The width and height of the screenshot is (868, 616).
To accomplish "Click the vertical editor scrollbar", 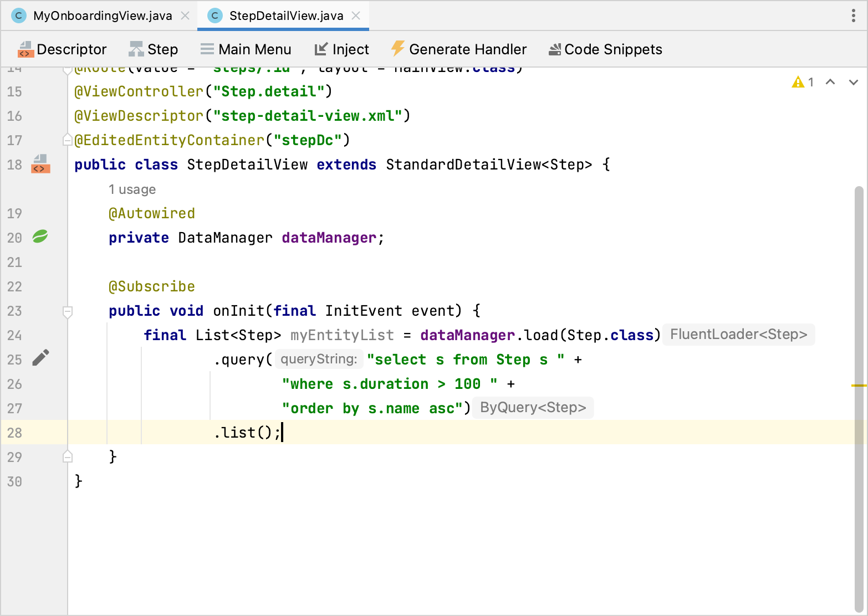I will coord(859,399).
